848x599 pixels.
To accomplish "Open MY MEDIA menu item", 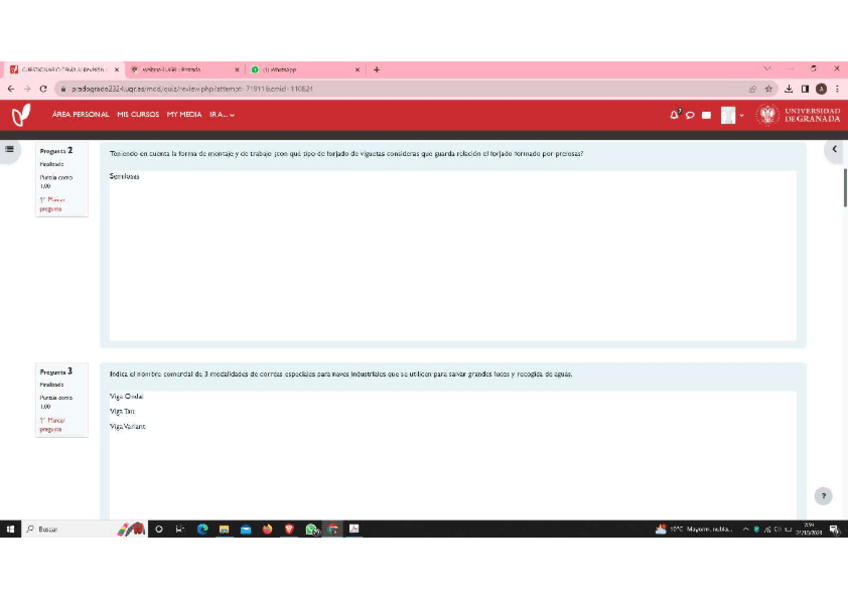I will coord(184,115).
